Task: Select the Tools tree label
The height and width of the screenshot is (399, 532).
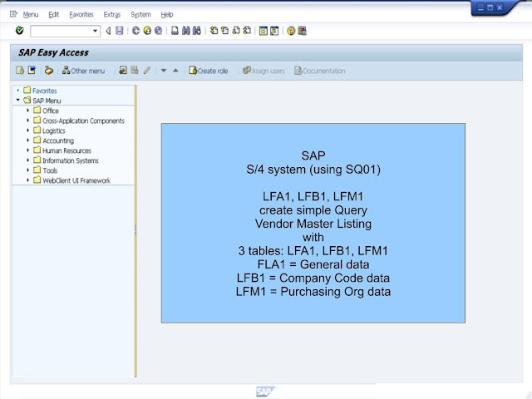Action: click(x=50, y=170)
